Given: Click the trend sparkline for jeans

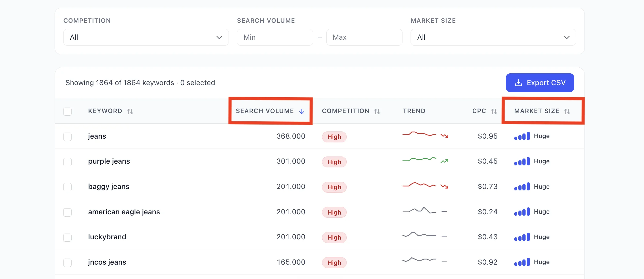Looking at the screenshot, I should tap(419, 134).
